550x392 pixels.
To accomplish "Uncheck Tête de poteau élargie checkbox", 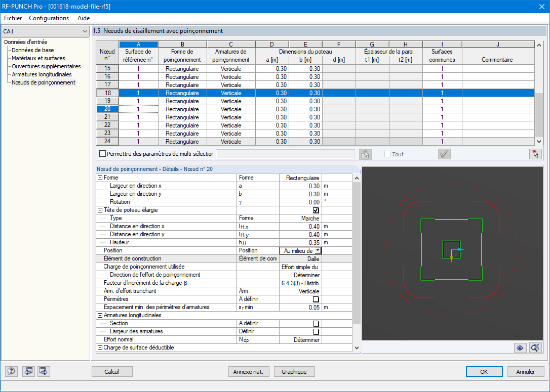I will point(316,210).
